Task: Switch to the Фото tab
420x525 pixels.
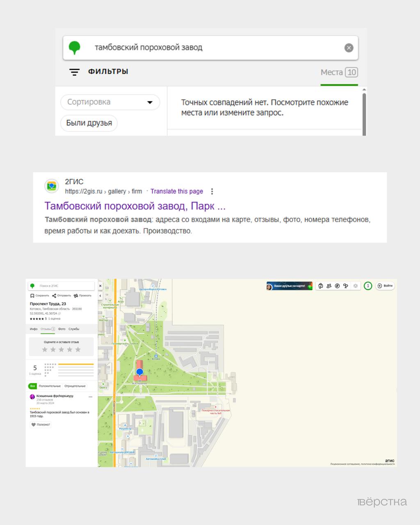Action: 62,329
